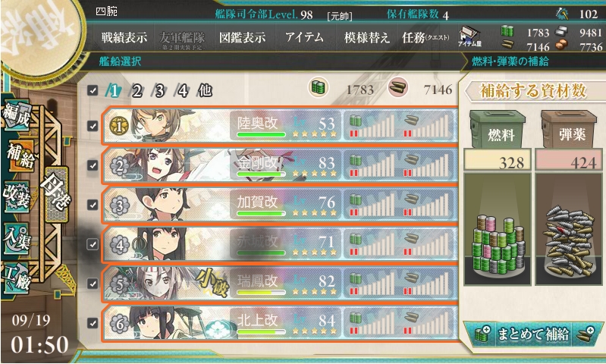The height and width of the screenshot is (364, 606).
Task: Open the 改装 remodel sidebar icon
Action: coord(16,196)
